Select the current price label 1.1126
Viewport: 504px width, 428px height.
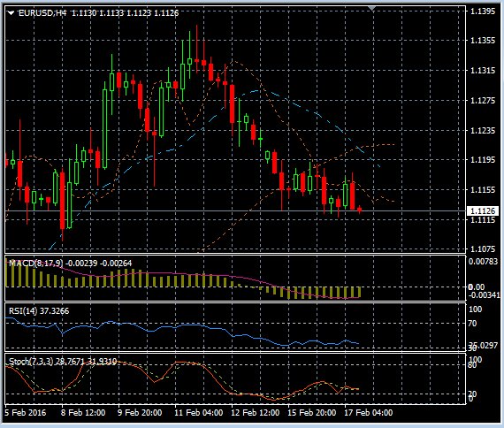coord(482,211)
